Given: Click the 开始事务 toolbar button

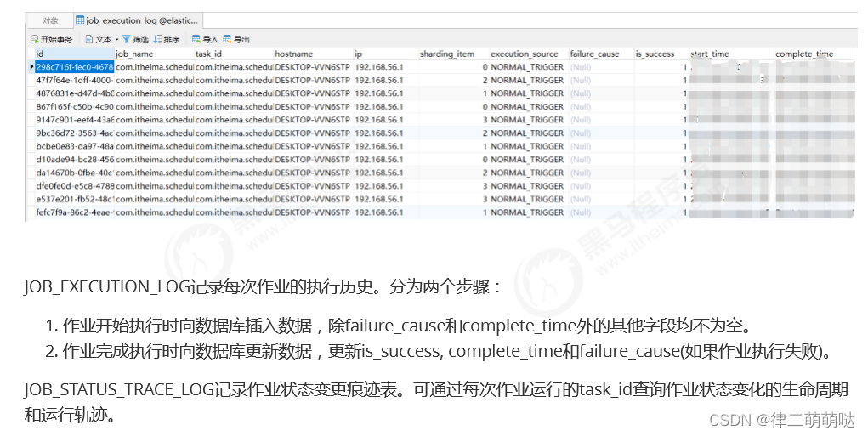Looking at the screenshot, I should 52,39.
